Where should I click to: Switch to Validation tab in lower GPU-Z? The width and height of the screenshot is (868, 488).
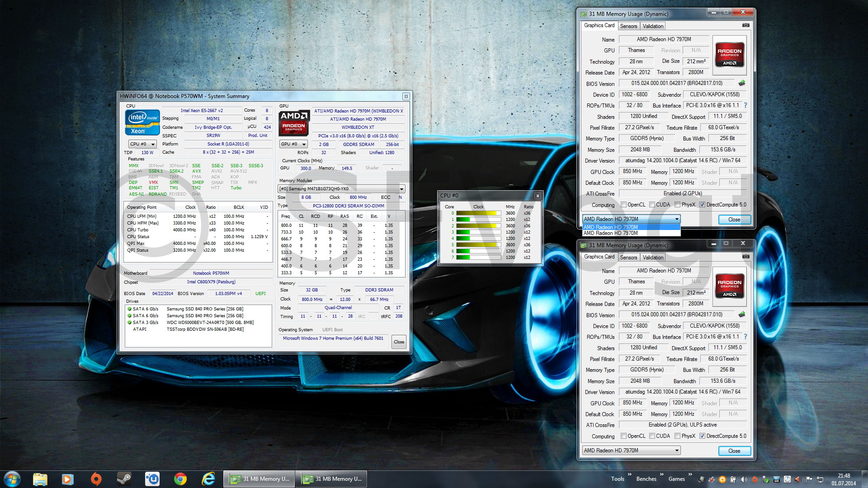tap(653, 258)
